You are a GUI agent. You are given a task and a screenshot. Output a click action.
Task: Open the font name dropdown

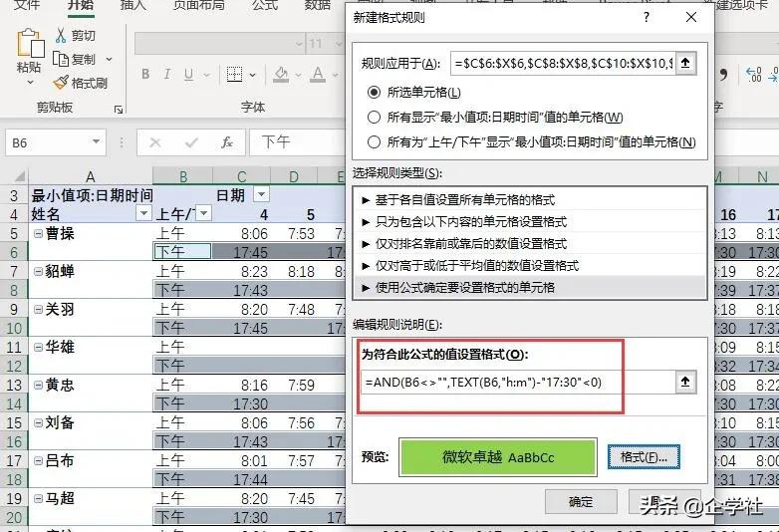coord(299,44)
